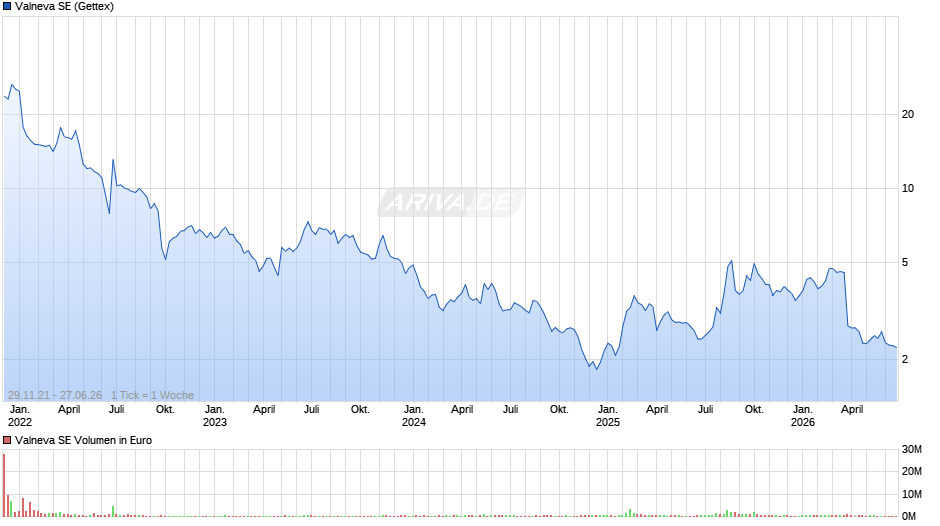
Task: Click the 'Valneva SE Volumen in Euro' label
Action: (x=83, y=440)
